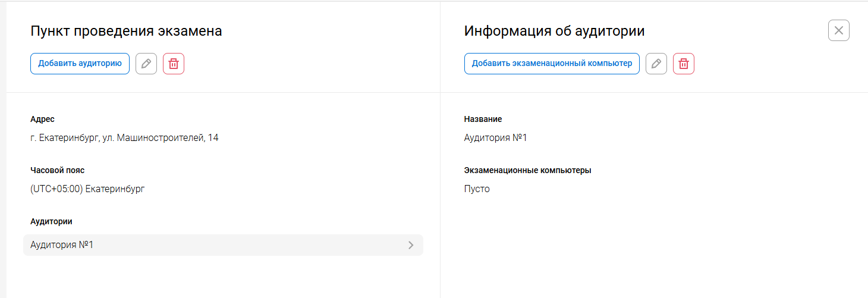The height and width of the screenshot is (298, 868).
Task: Click the Часовой пояс field label
Action: (x=57, y=171)
